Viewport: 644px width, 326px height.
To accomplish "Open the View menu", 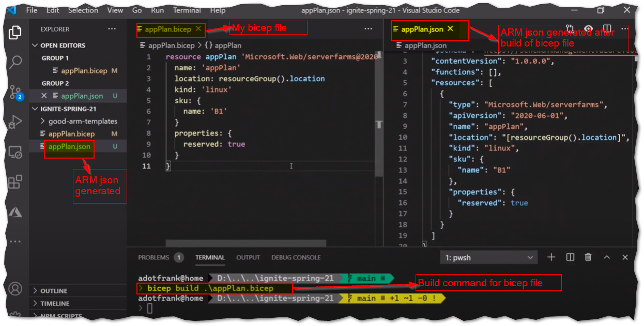I will [115, 10].
